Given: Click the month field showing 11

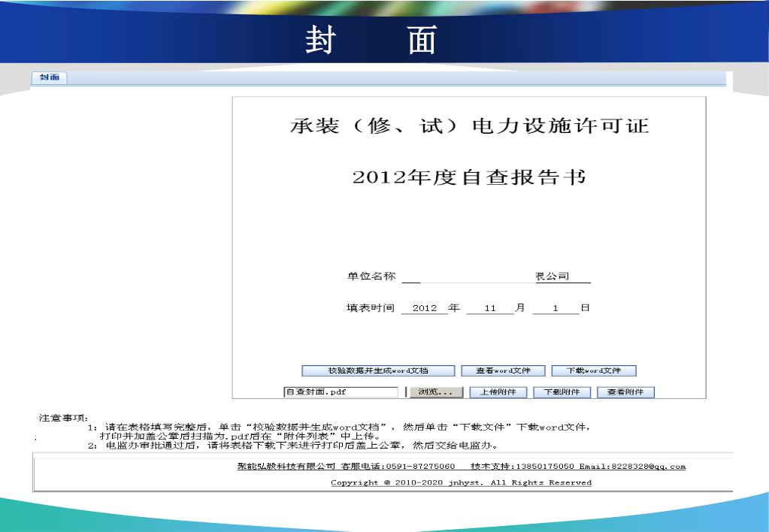Looking at the screenshot, I should pyautogui.click(x=490, y=309).
